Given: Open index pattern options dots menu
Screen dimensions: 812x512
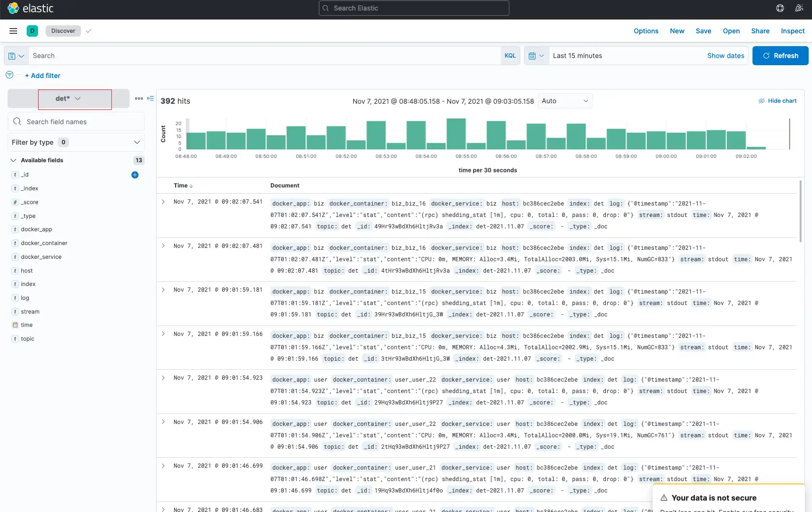Looking at the screenshot, I should pos(139,98).
